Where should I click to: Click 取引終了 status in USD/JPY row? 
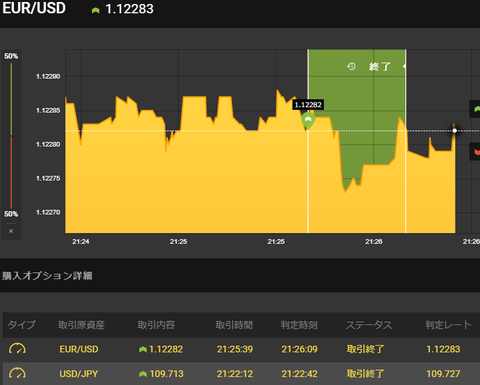point(365,374)
